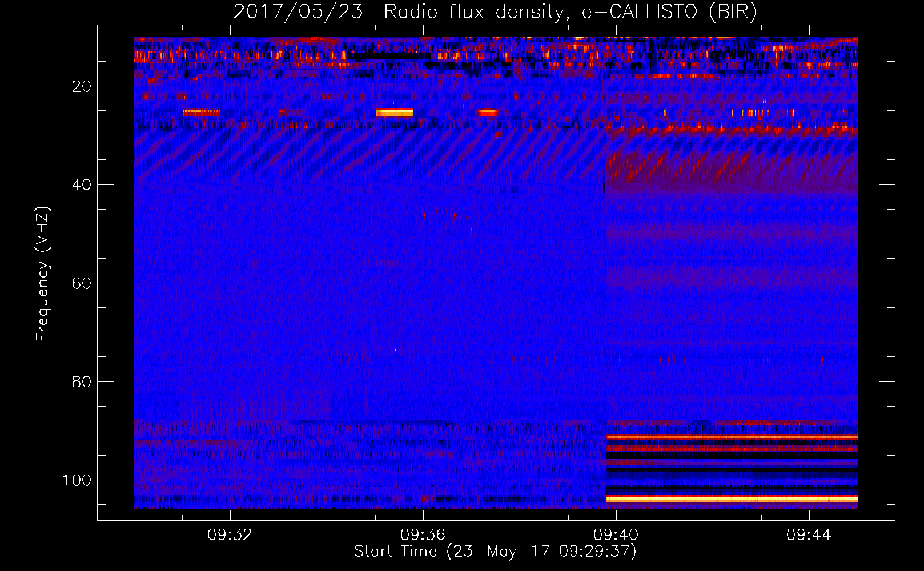Click the 09:44 time tick label
Screen dimensions: 924x571
point(809,535)
